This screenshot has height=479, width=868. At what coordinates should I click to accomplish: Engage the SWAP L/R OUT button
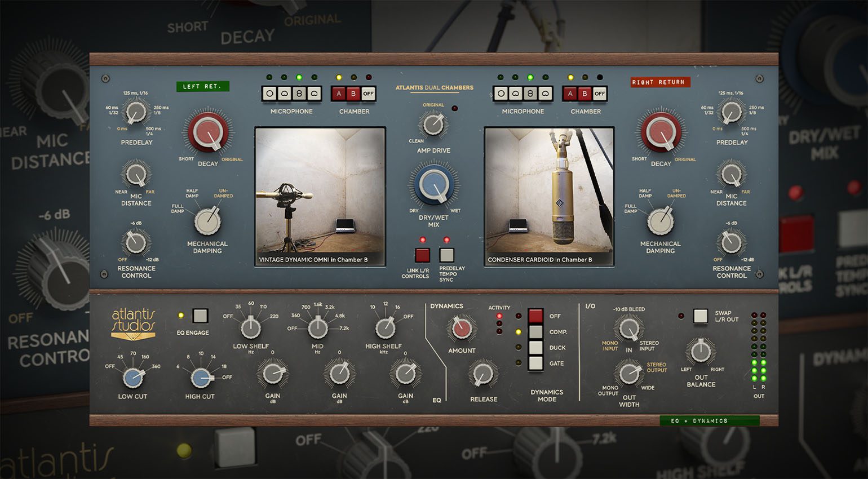tap(700, 316)
